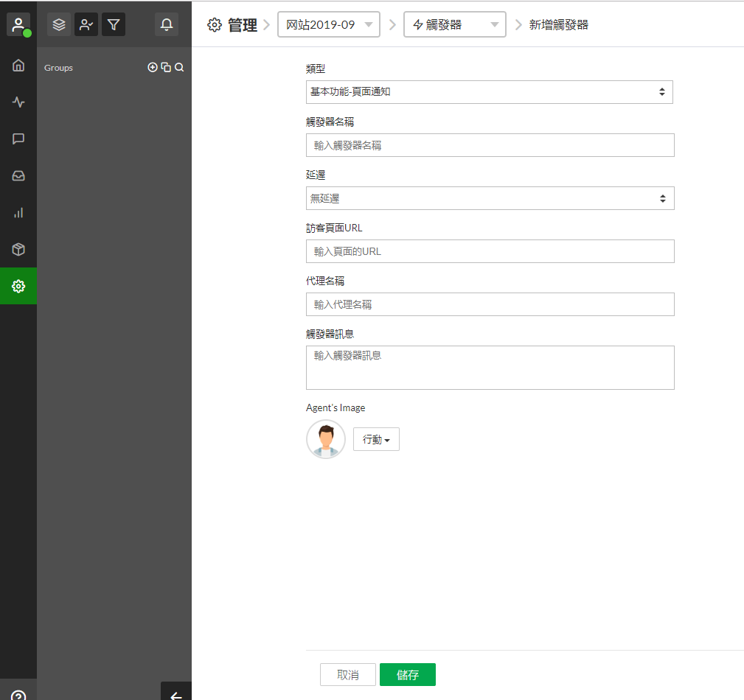Toggle the user profile status avatar
The height and width of the screenshot is (700, 744).
pyautogui.click(x=18, y=24)
